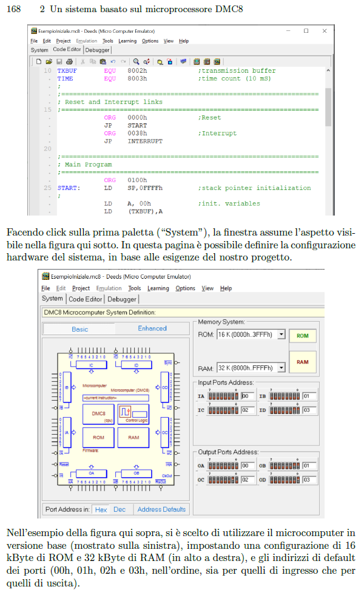Open Help menu in System window
This screenshot has height=595, width=364.
226,288
